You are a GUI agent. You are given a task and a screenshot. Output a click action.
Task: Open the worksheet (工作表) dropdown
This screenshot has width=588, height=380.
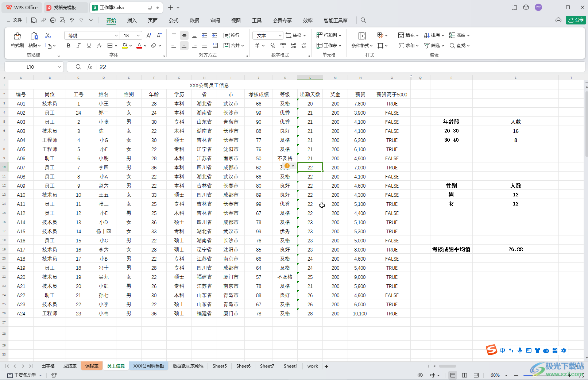click(329, 46)
